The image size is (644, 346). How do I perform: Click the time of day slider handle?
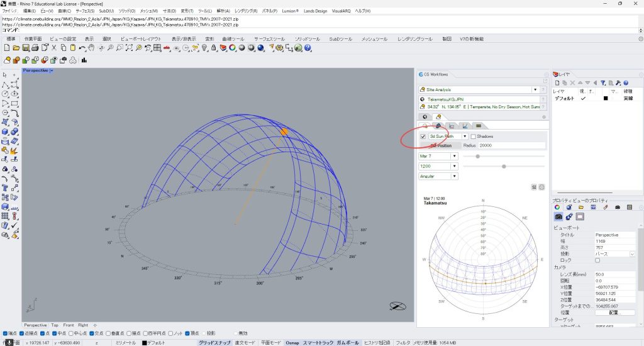pyautogui.click(x=504, y=166)
